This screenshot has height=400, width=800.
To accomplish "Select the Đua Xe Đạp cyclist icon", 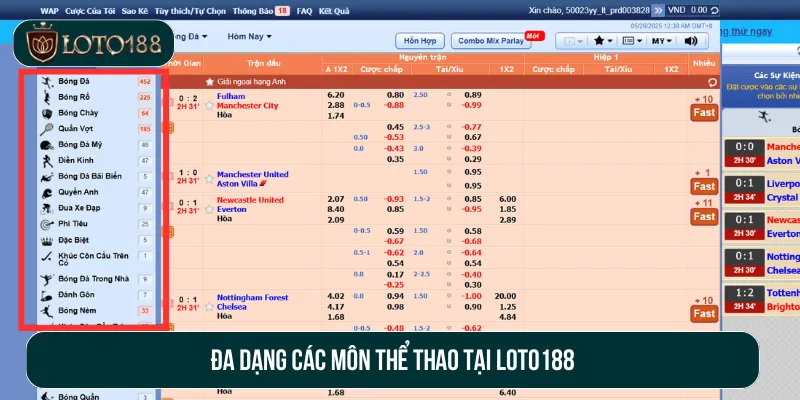I will [47, 208].
